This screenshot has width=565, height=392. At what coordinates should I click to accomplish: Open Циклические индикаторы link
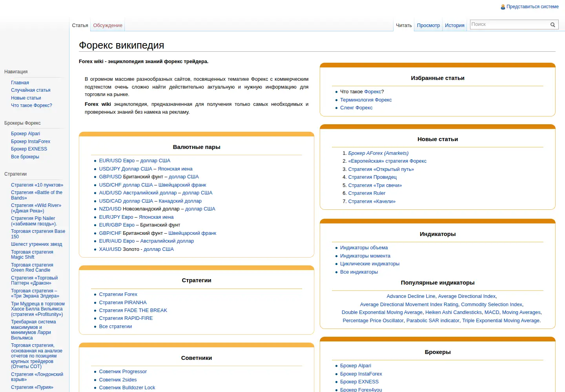[370, 264]
